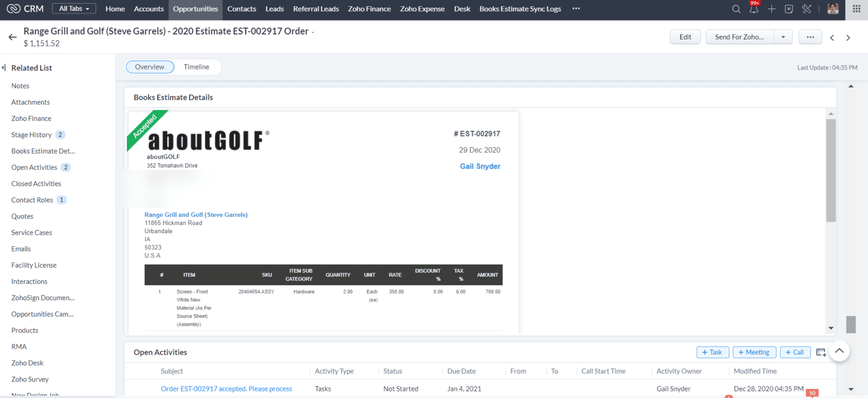Select Notes in Related List

[20, 86]
